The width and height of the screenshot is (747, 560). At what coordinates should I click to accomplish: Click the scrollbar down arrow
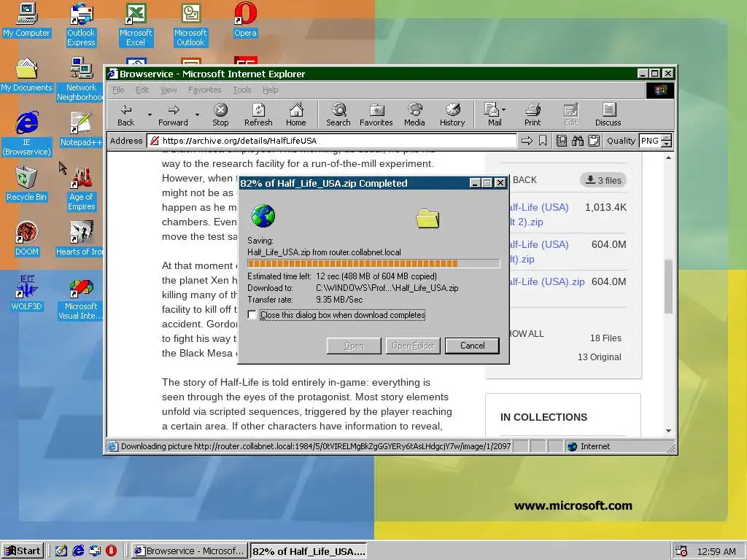[x=668, y=431]
